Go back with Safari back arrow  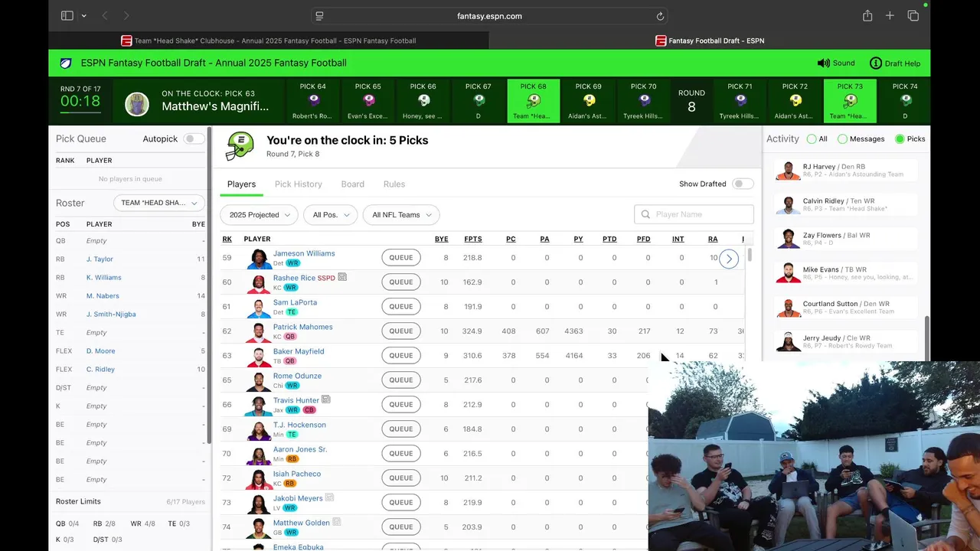click(105, 15)
